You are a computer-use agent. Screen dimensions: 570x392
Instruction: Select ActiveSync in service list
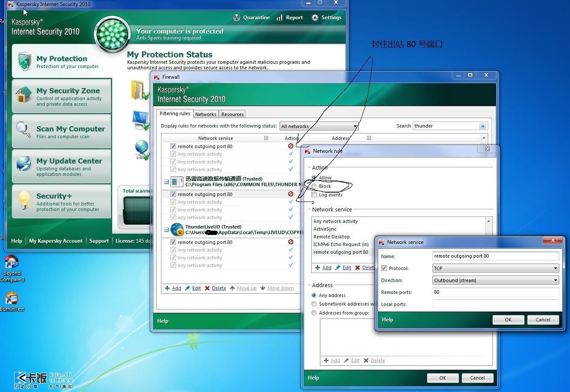[x=325, y=229]
